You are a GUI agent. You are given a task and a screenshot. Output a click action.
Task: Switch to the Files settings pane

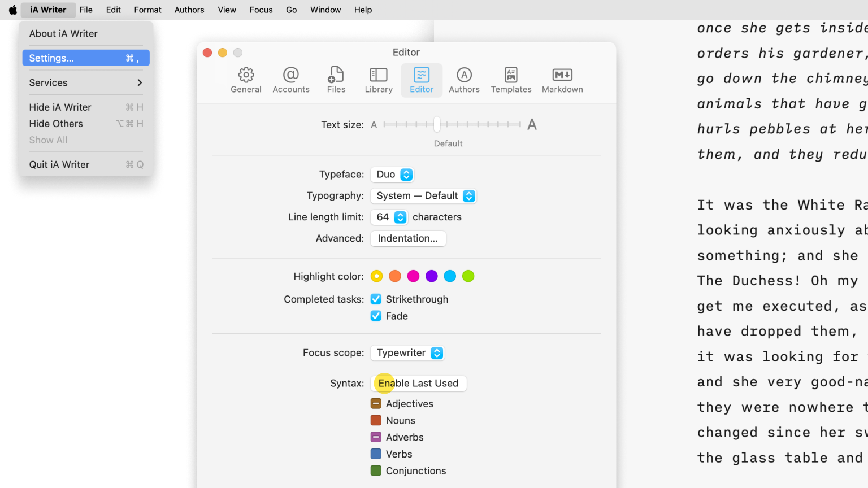click(x=336, y=80)
